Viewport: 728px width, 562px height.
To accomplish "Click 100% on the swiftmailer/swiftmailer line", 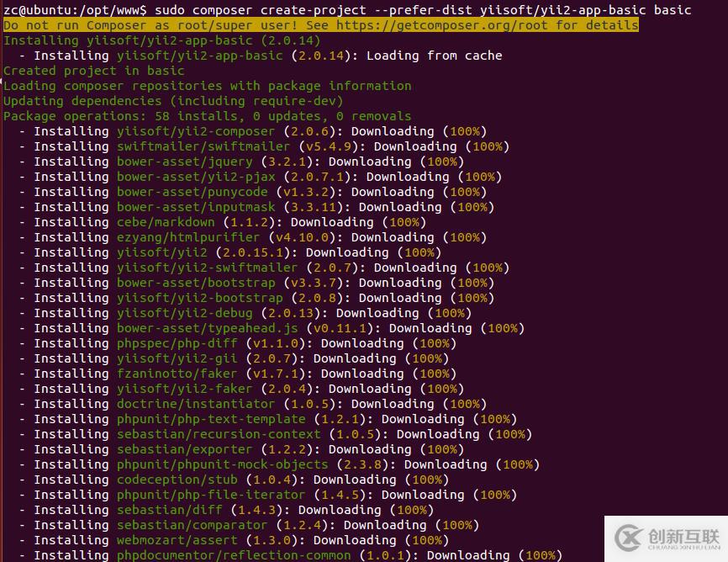I will pos(488,146).
